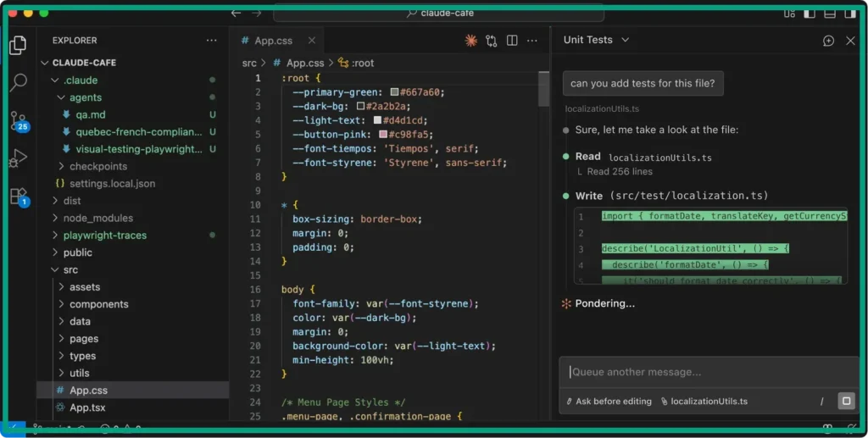
Task: Open the customize layout icon
Action: tap(789, 14)
